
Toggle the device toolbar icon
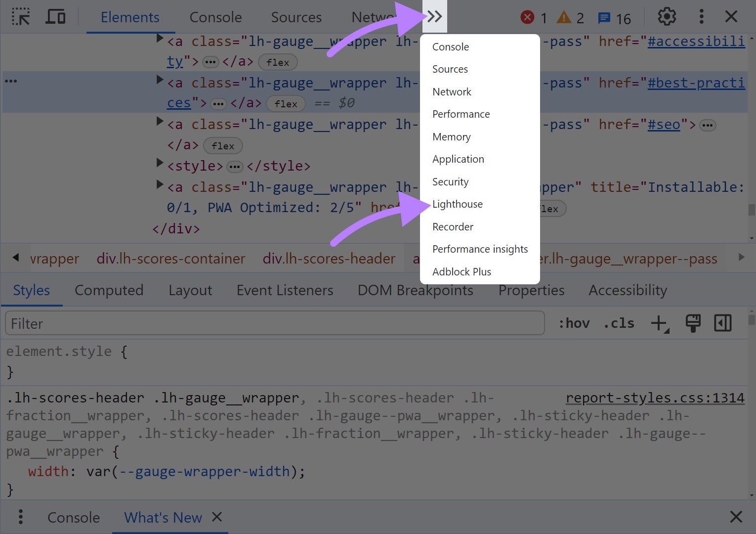tap(55, 17)
